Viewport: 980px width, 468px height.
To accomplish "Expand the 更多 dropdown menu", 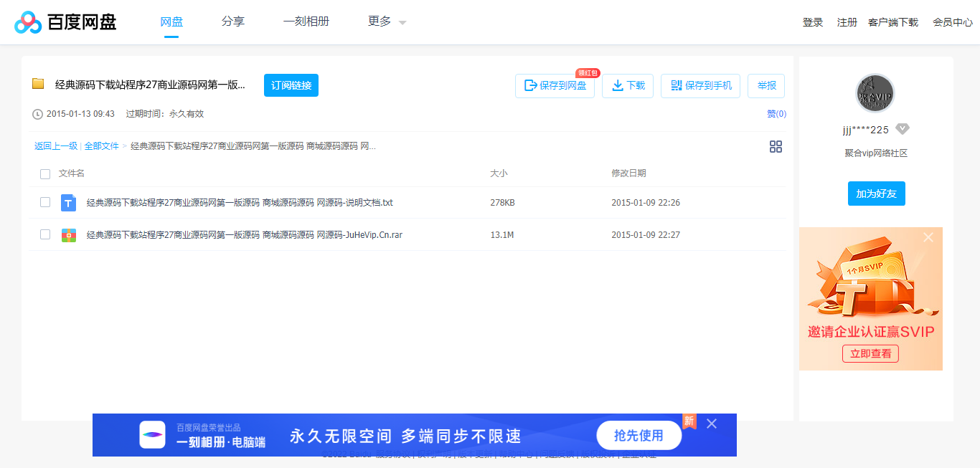I will pos(385,22).
